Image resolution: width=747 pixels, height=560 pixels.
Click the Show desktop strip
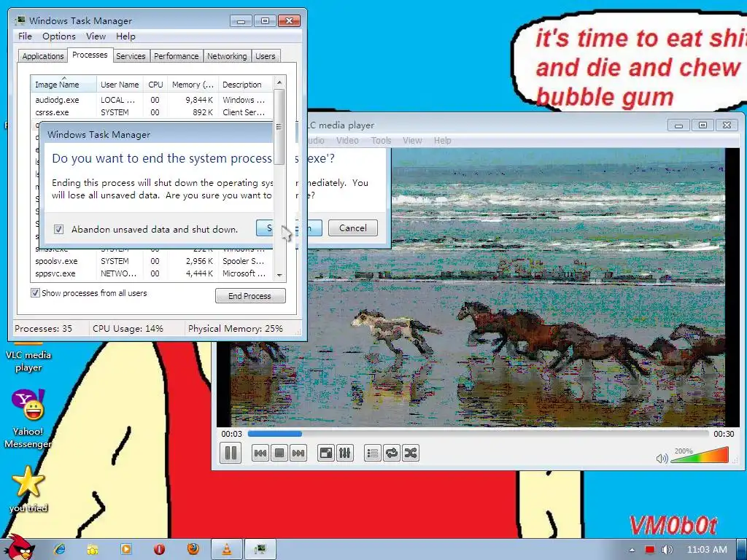[742, 550]
